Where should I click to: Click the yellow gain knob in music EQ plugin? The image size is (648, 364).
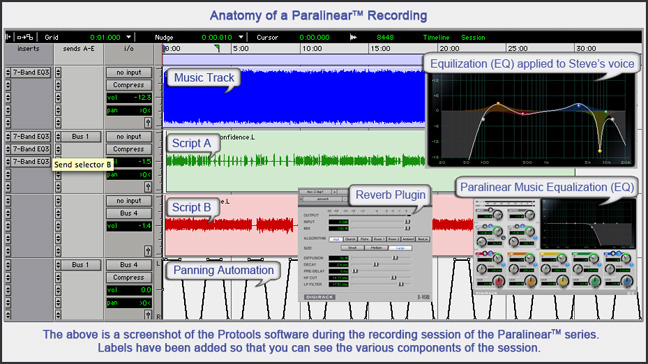[x=562, y=282]
